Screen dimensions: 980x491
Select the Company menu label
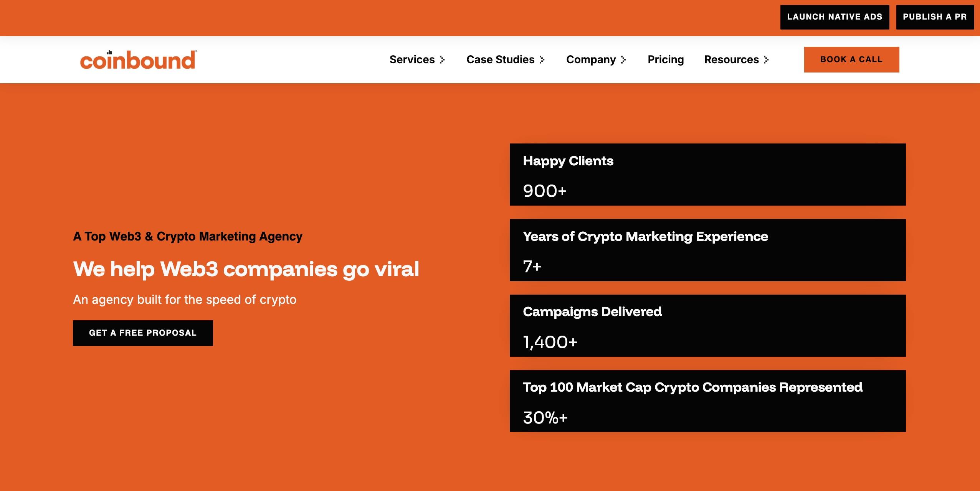pos(591,60)
